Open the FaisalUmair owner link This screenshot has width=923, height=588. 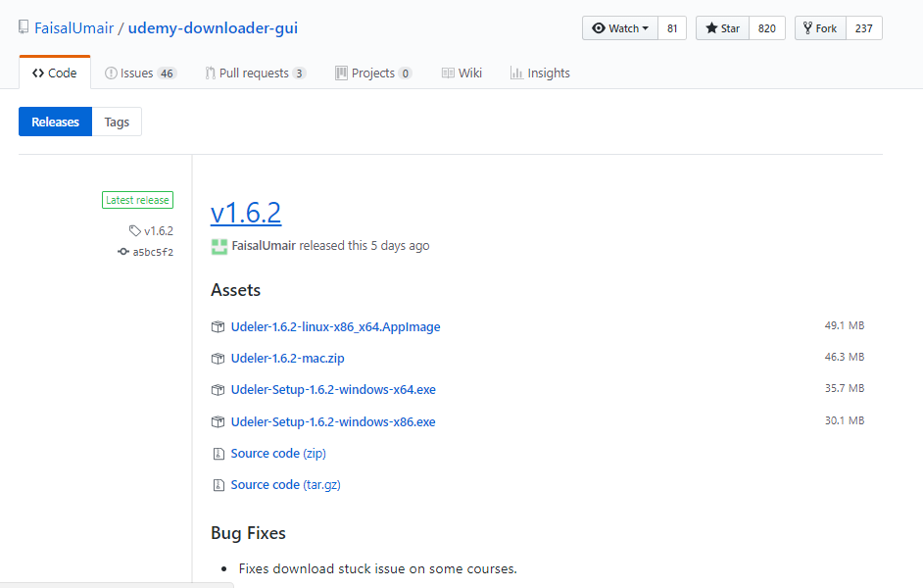74,28
